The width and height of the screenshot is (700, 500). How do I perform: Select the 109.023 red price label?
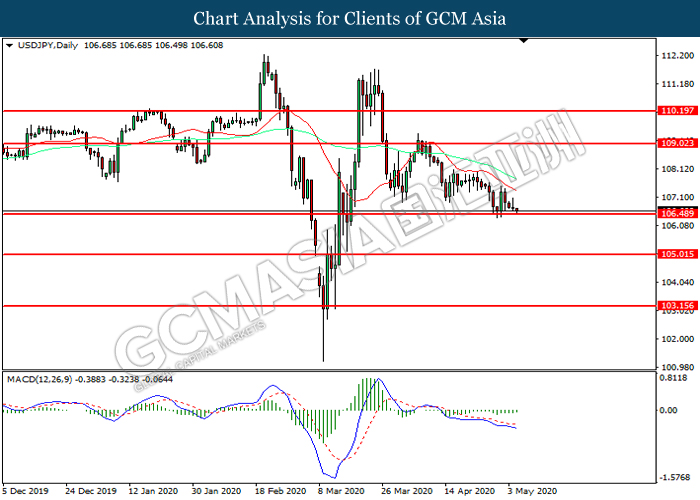[x=678, y=143]
